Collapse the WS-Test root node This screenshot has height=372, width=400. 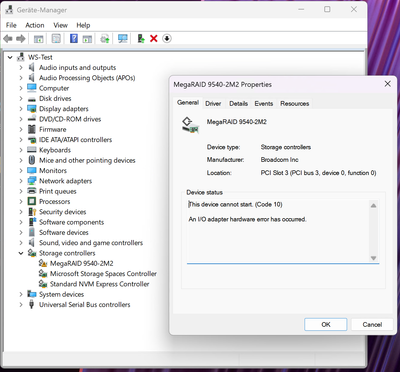(x=10, y=57)
